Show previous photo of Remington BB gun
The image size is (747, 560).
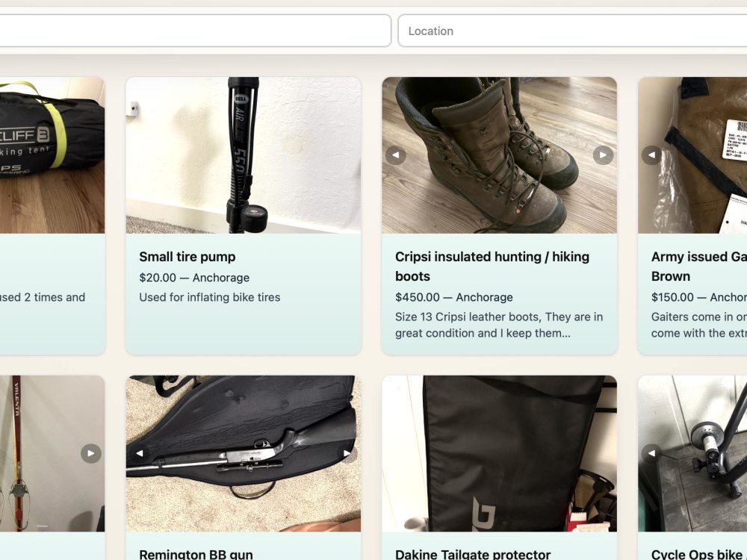[139, 453]
